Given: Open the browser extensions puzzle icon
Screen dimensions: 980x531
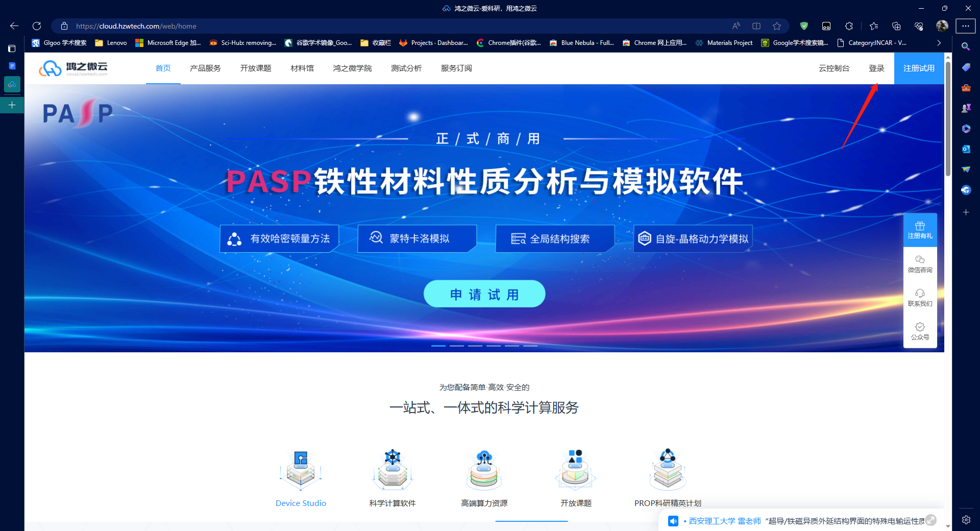Looking at the screenshot, I should tap(849, 26).
